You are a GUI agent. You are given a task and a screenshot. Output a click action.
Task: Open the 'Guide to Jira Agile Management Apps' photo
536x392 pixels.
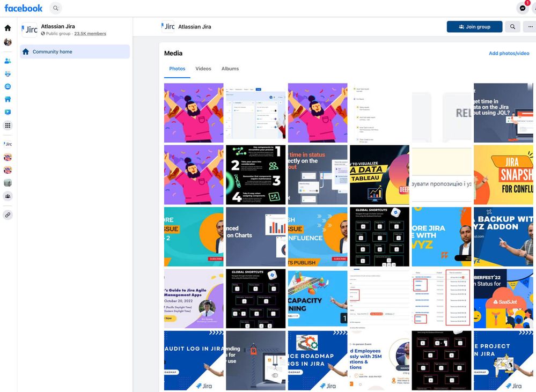[194, 299]
